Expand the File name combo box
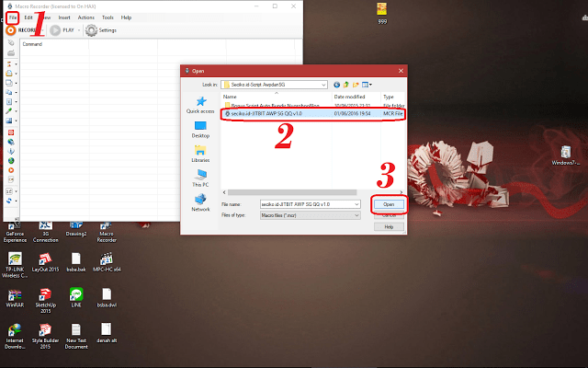The height and width of the screenshot is (368, 588). [x=356, y=202]
